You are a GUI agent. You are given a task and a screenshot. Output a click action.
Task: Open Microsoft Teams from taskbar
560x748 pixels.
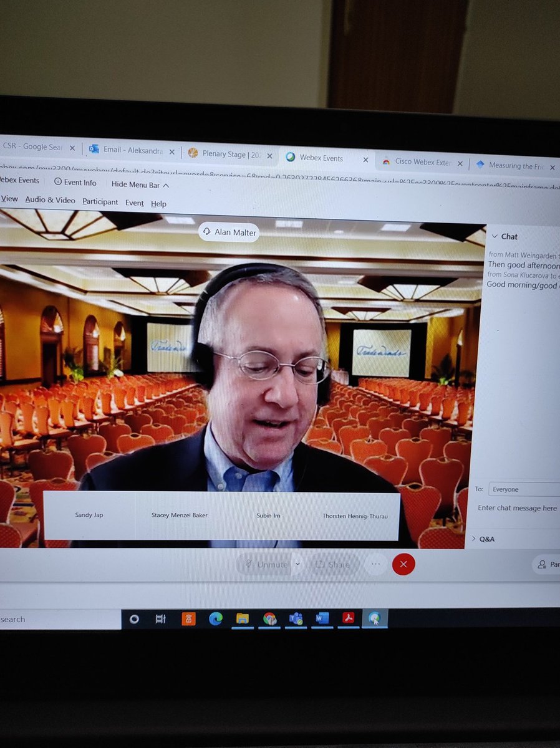(x=296, y=618)
